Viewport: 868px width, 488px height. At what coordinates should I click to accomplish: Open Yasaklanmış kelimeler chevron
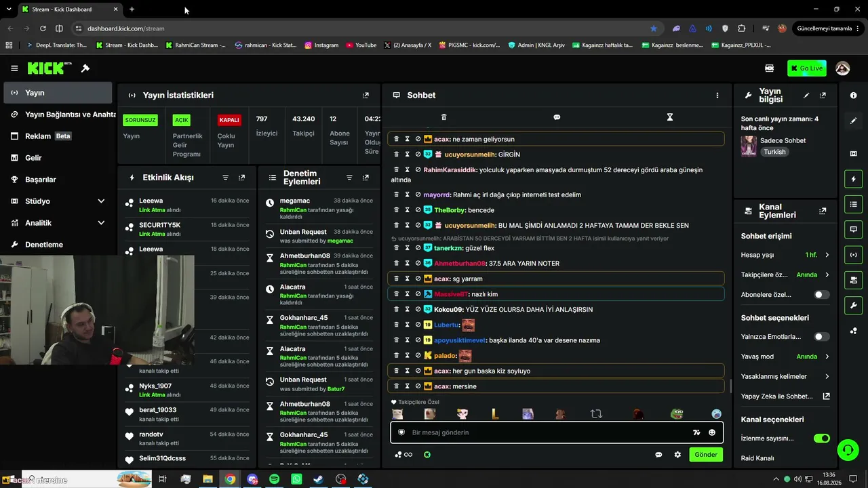point(827,376)
